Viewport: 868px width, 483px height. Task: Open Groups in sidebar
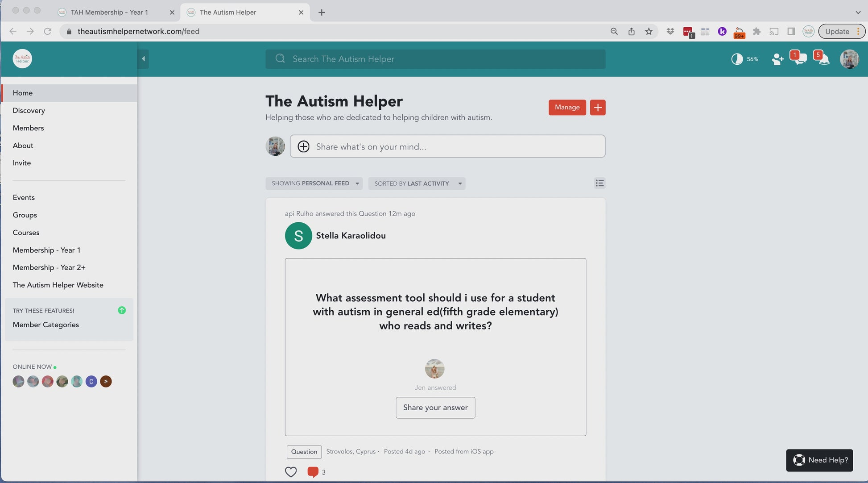coord(25,215)
